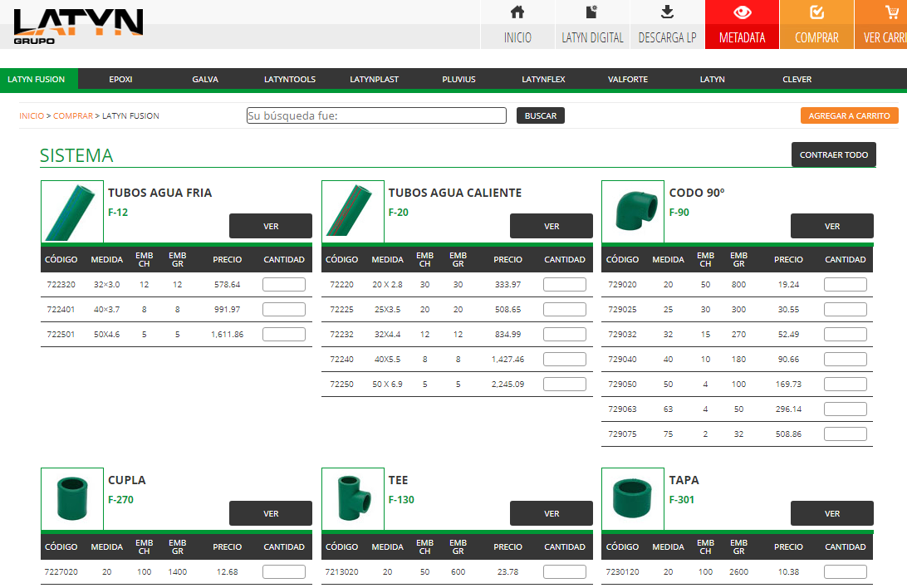Click the METADATA eye icon
Image resolution: width=907 pixels, height=588 pixels.
pyautogui.click(x=743, y=12)
